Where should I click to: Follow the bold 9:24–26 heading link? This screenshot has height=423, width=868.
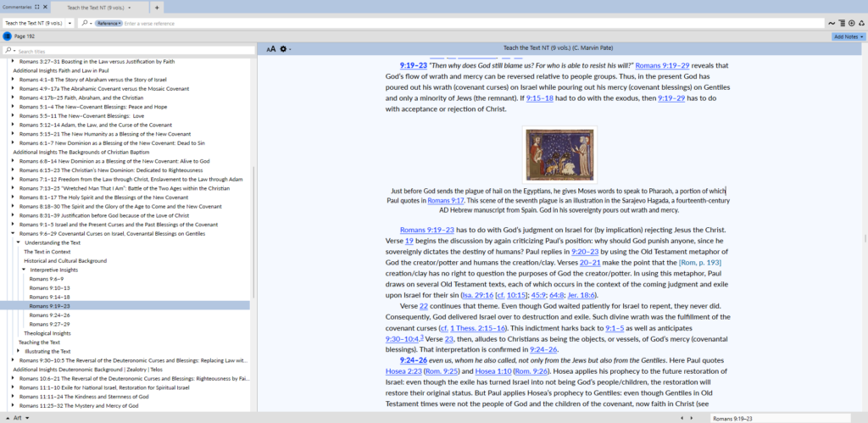point(413,360)
